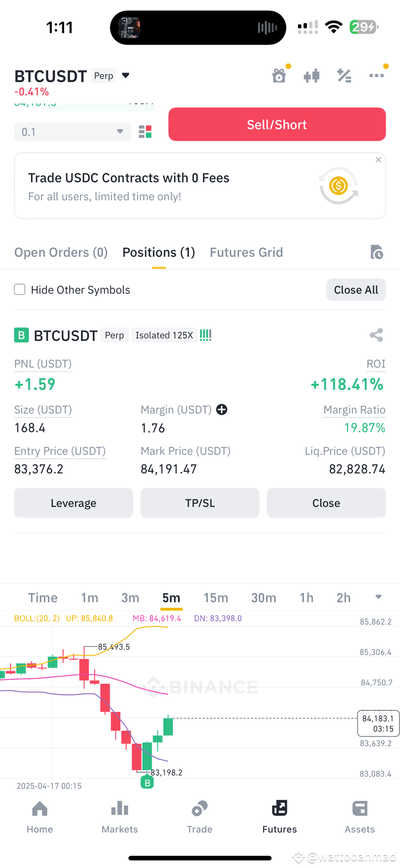This screenshot has height=868, width=400.
Task: Dismiss the USDC Contracts banner
Action: (x=378, y=160)
